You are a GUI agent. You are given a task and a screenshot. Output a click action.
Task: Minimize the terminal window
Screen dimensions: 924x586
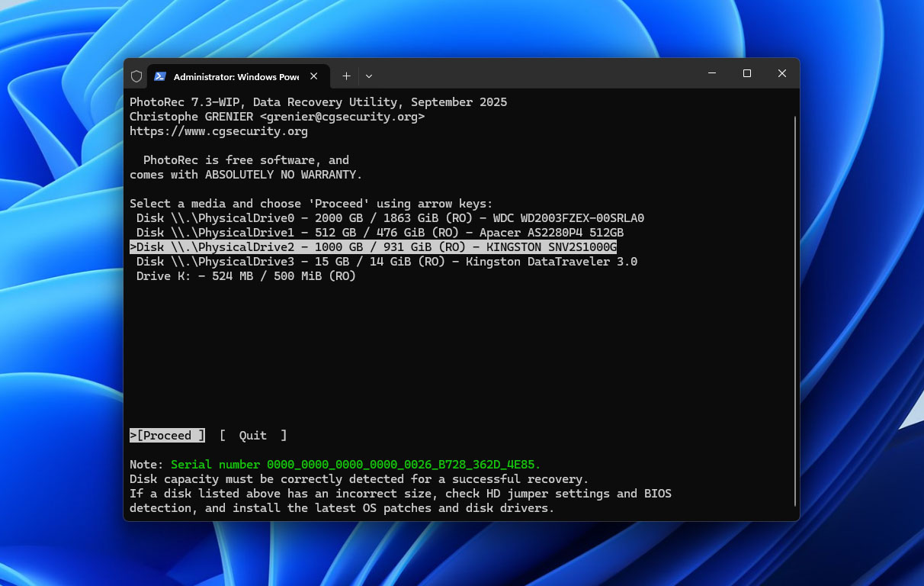712,73
